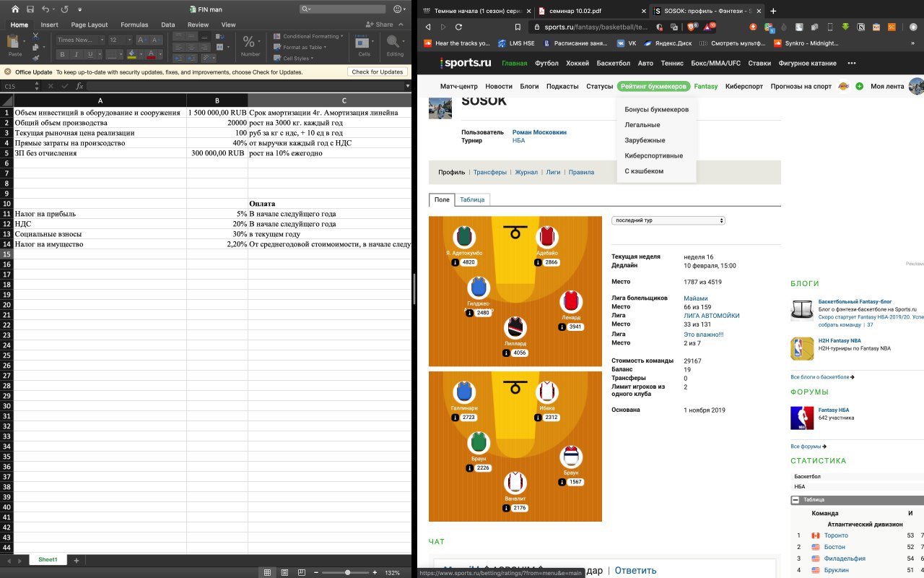Click the Share button in Excel
The height and width of the screenshot is (578, 924).
tap(380, 25)
